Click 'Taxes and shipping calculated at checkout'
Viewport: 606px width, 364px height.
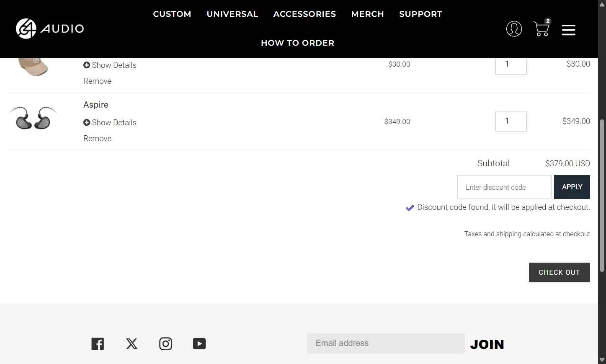tap(527, 234)
